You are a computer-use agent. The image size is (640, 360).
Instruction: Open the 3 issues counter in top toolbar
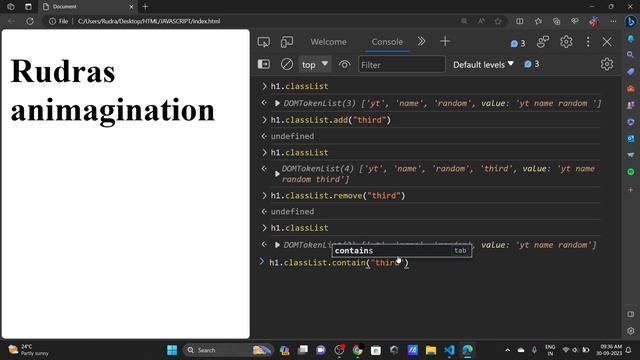click(x=518, y=43)
